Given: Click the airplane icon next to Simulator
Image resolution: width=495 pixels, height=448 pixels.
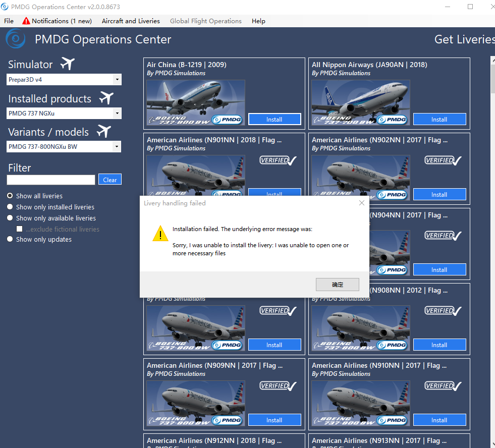Looking at the screenshot, I should [68, 64].
